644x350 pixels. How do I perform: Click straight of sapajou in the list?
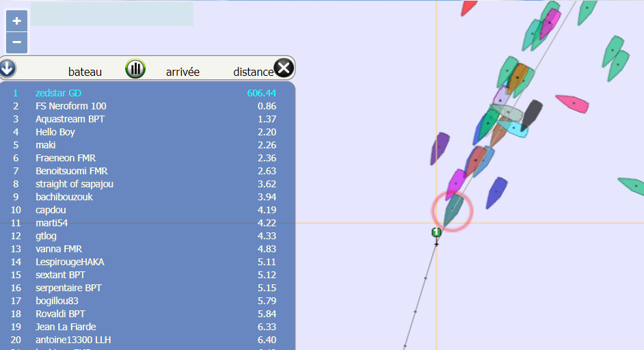(x=75, y=184)
